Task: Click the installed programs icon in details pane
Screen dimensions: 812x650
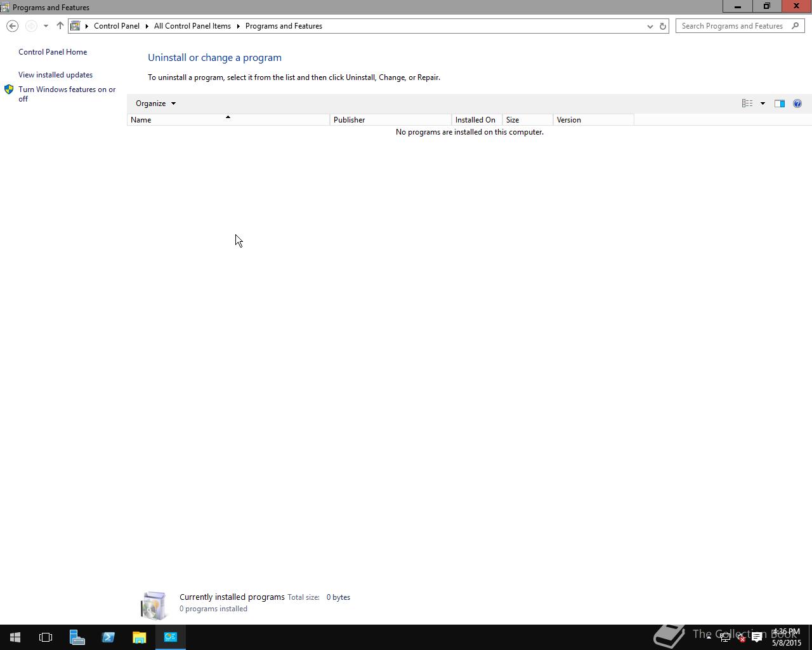Action: pyautogui.click(x=154, y=605)
